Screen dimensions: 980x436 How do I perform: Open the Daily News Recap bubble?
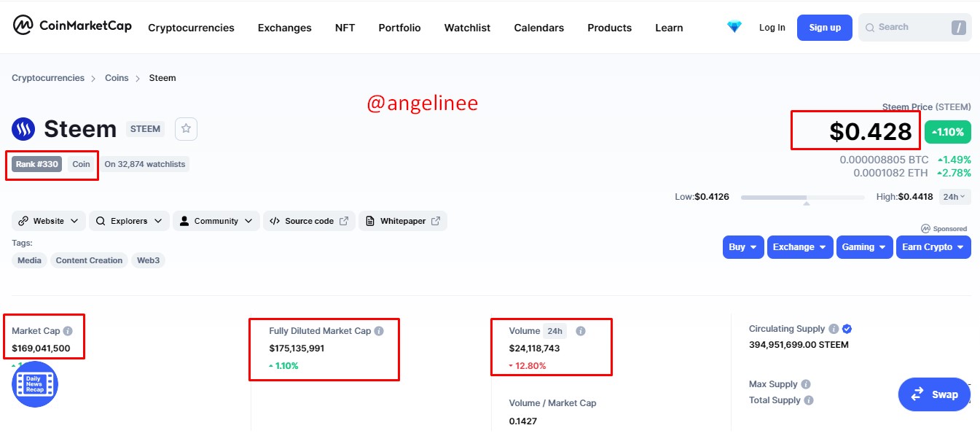pyautogui.click(x=35, y=384)
